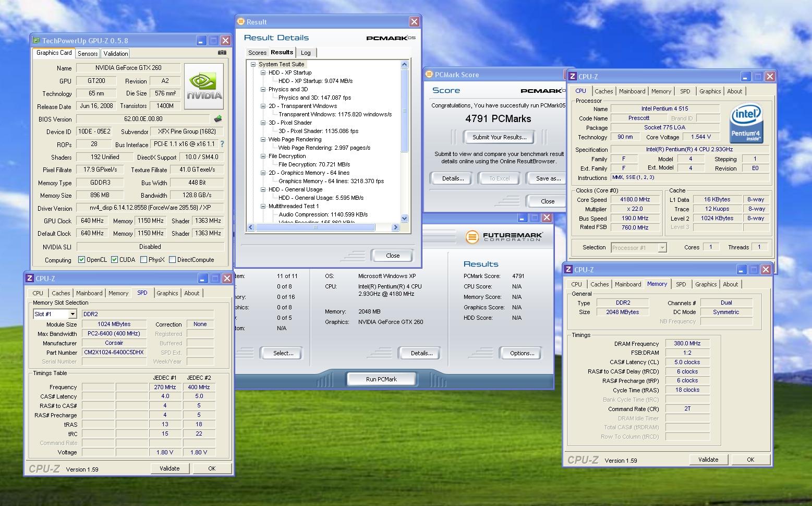Image resolution: width=812 pixels, height=506 pixels.
Task: Enable the PhysX checkbox
Action: (143, 260)
